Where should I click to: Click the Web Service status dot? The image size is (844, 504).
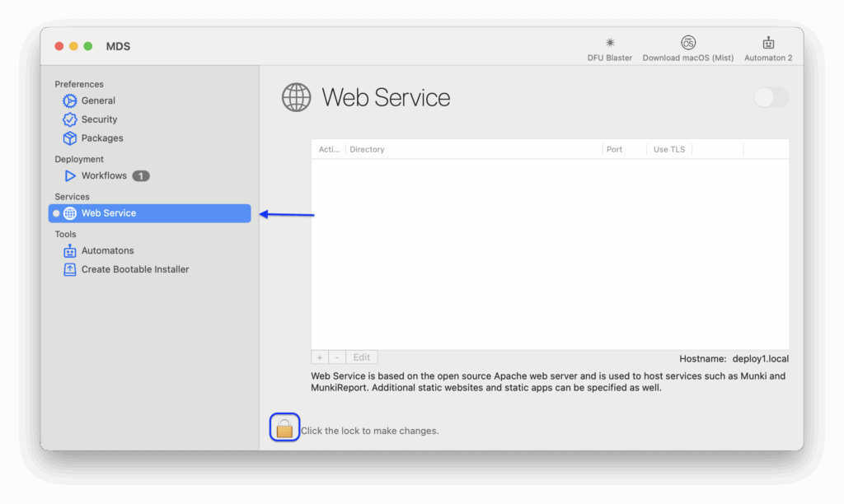[x=56, y=213]
